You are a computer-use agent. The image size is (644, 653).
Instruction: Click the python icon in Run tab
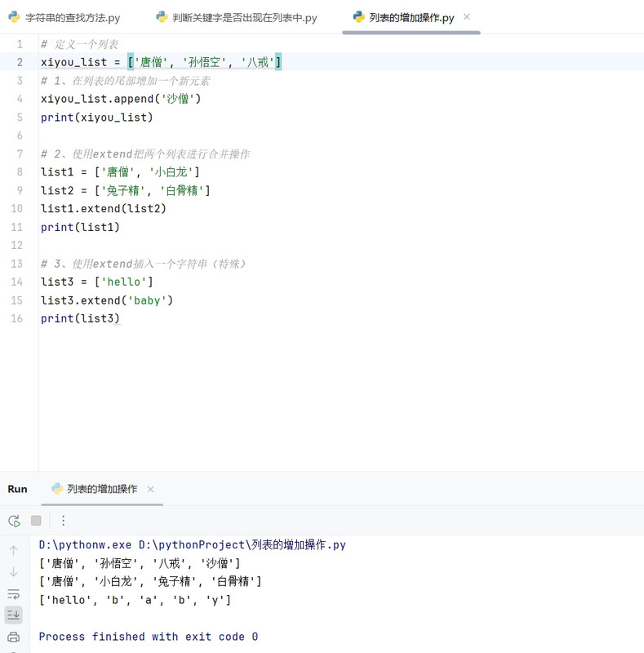tap(57, 488)
